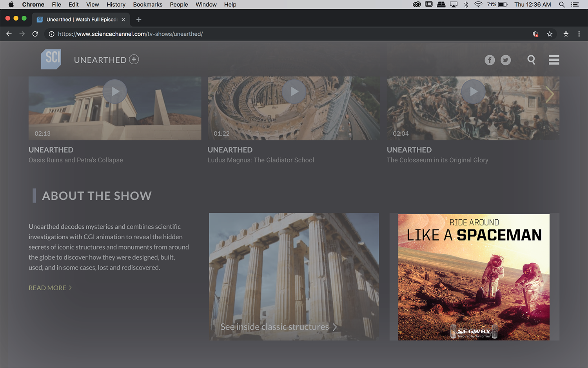Click the battery 71% indicator
This screenshot has width=588, height=368.
[x=497, y=4]
